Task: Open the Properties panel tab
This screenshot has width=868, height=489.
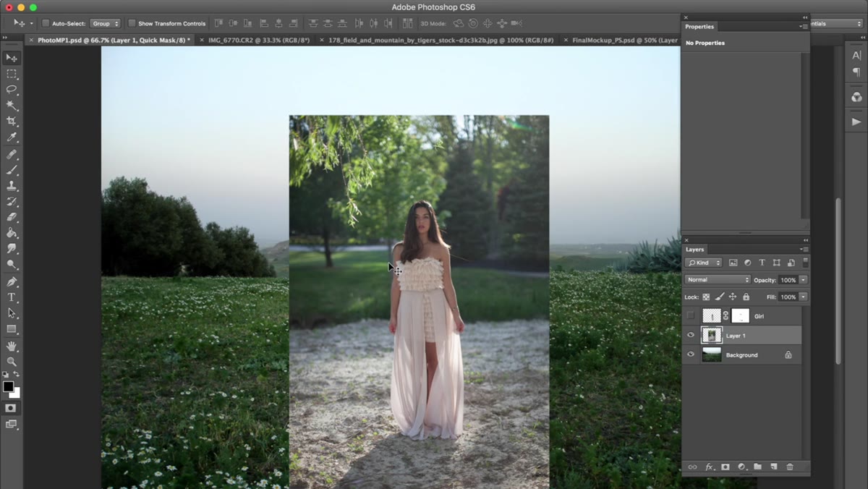Action: pyautogui.click(x=699, y=27)
